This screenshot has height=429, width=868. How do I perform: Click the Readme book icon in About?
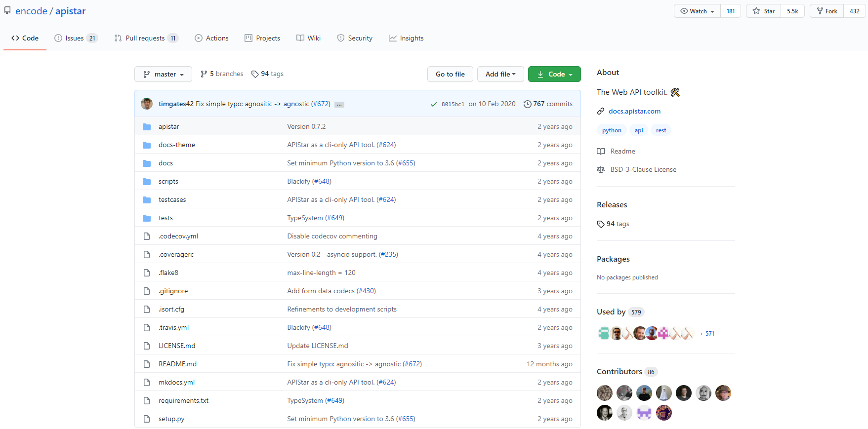pyautogui.click(x=601, y=152)
